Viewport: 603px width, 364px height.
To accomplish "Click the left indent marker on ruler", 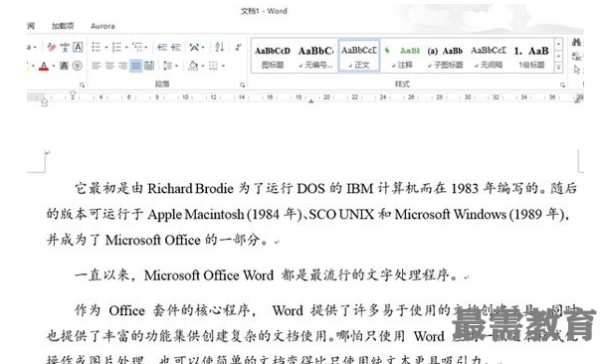I will tap(44, 102).
